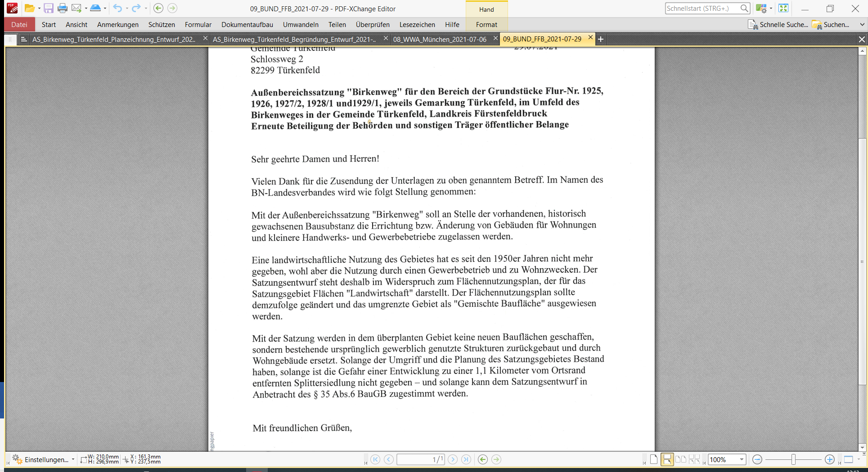Close the 08_WWA_München document tab

(x=495, y=39)
